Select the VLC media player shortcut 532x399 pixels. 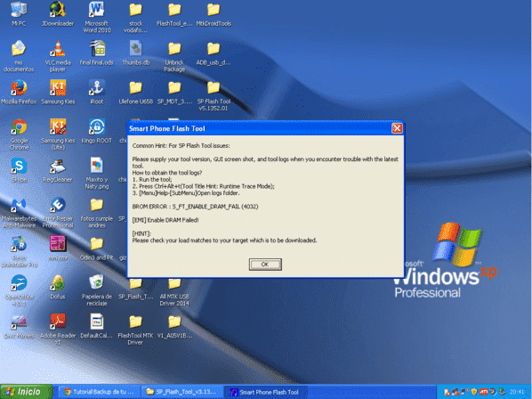coord(58,56)
